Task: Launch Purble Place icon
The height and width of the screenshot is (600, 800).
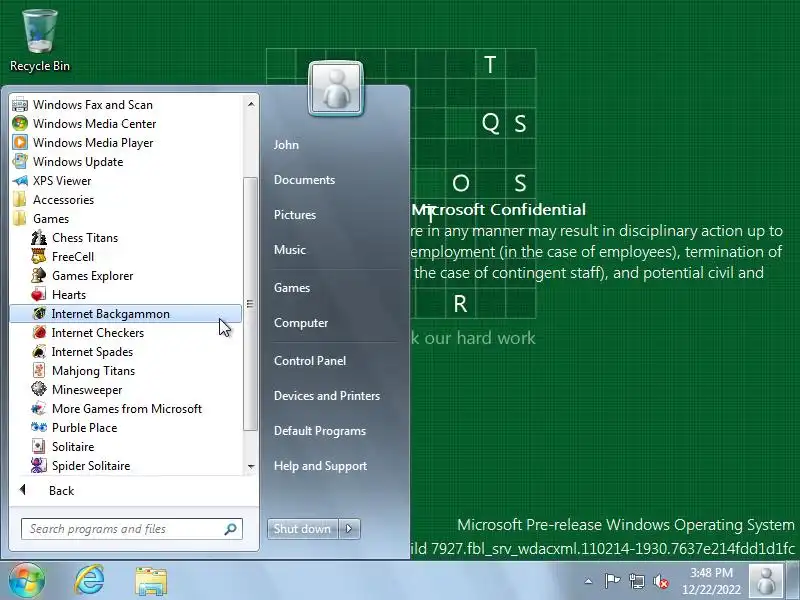Action: pos(39,428)
